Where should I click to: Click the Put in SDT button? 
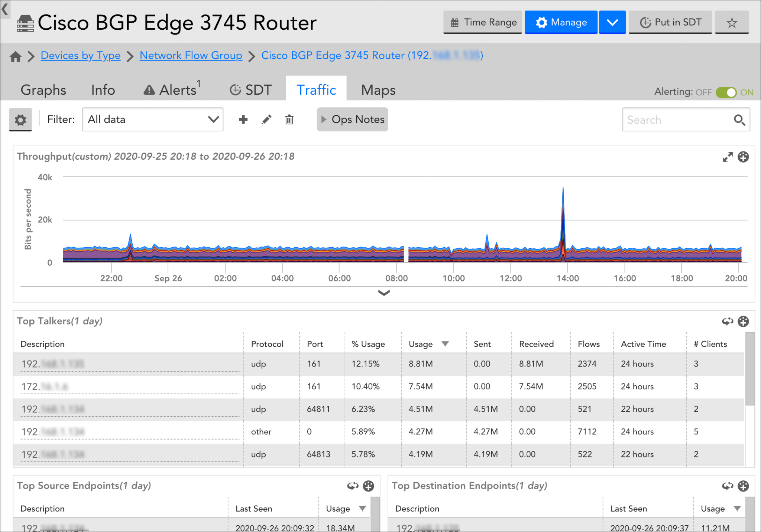tap(670, 22)
